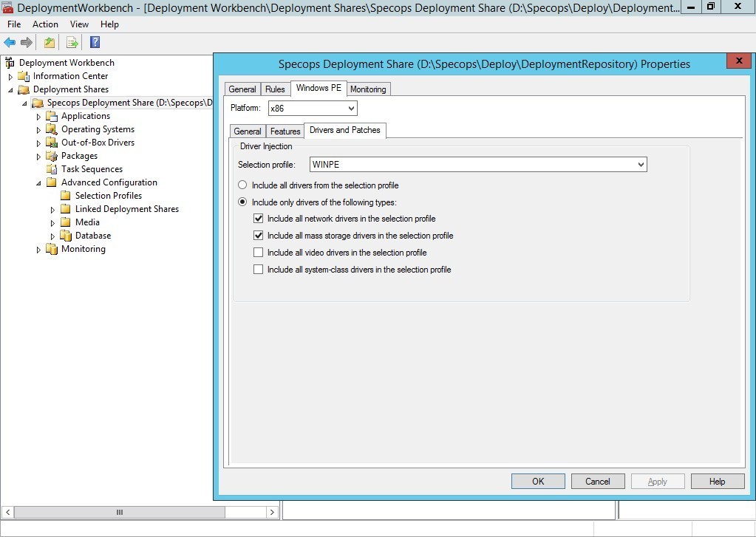The height and width of the screenshot is (537, 756).
Task: Click the Back arrow toolbar icon
Action: point(10,42)
